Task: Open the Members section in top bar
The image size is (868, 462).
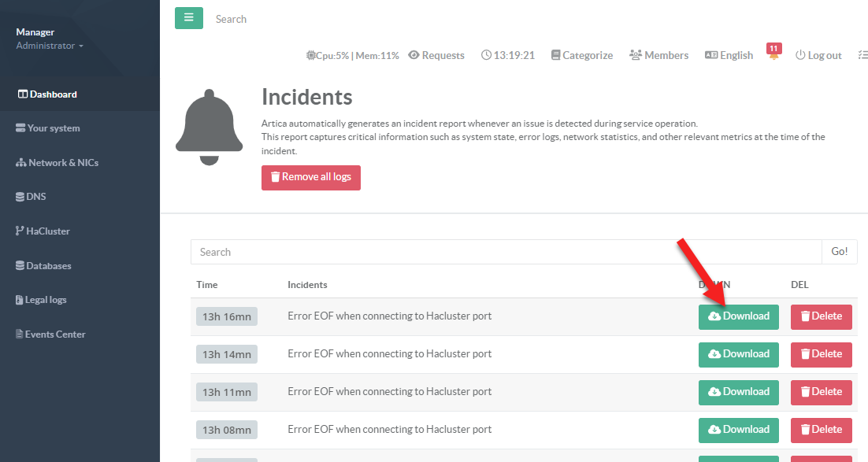Action: [658, 56]
